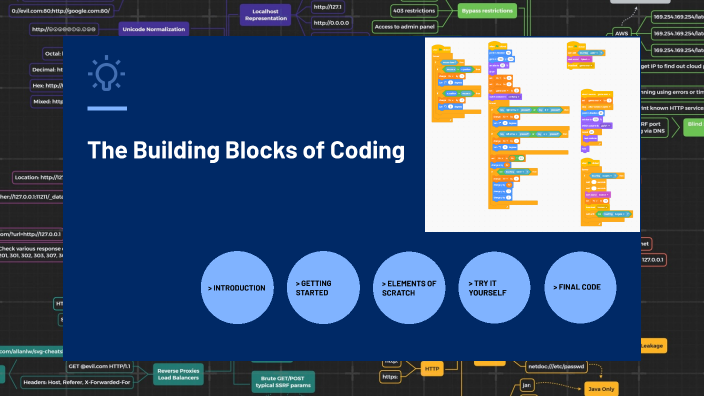
Task: Click 'Headers: Host, Referer, X-Forwarded-For' node
Action: (77, 383)
